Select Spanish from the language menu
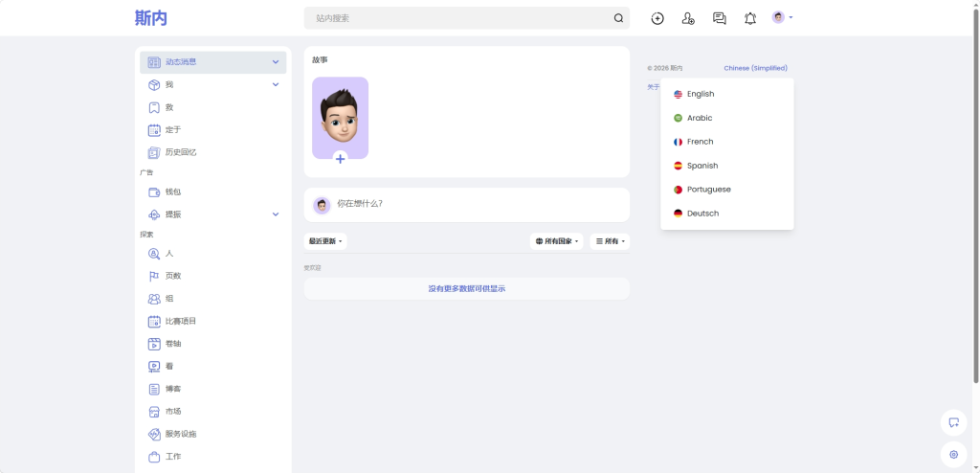 pyautogui.click(x=727, y=166)
